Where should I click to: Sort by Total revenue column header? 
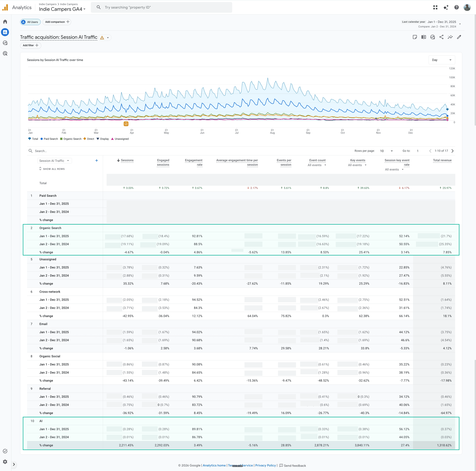pos(442,160)
